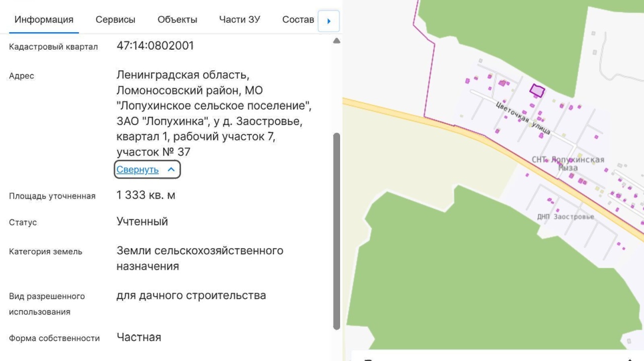Click the ДНП Заостровье label on the map
The height and width of the screenshot is (361, 644).
click(x=566, y=217)
